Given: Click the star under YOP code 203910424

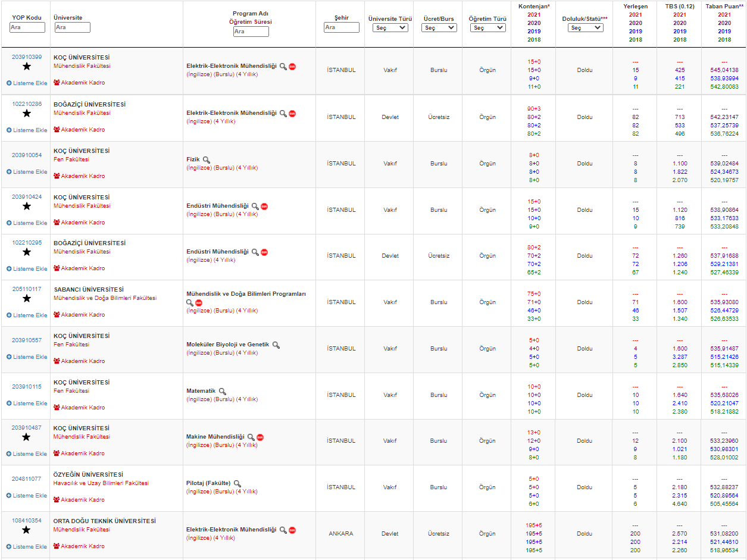Looking at the screenshot, I should click(x=27, y=207).
